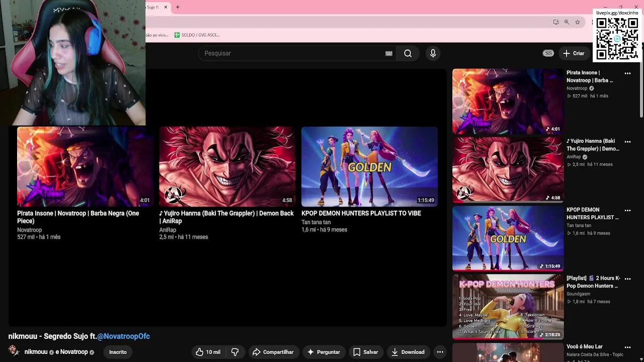Click sidebar channel name Soundgasm
644x362 pixels.
click(x=578, y=294)
